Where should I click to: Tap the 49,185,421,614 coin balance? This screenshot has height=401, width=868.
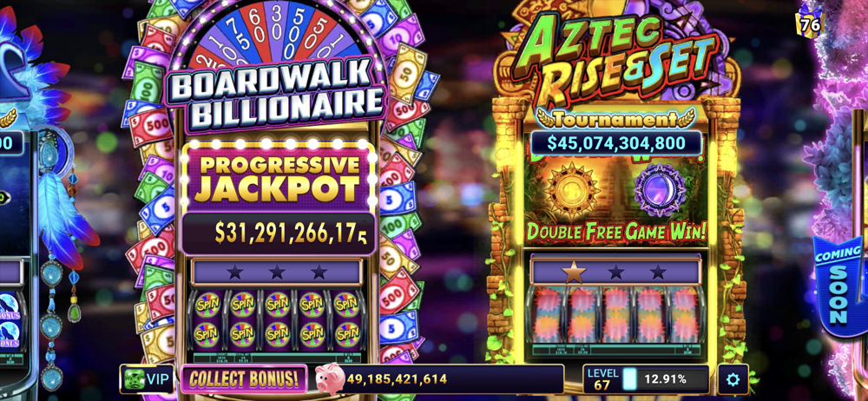tap(397, 379)
